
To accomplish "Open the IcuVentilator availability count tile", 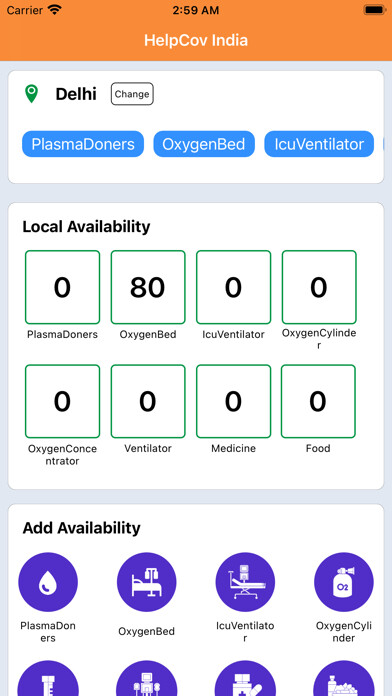I will click(234, 287).
